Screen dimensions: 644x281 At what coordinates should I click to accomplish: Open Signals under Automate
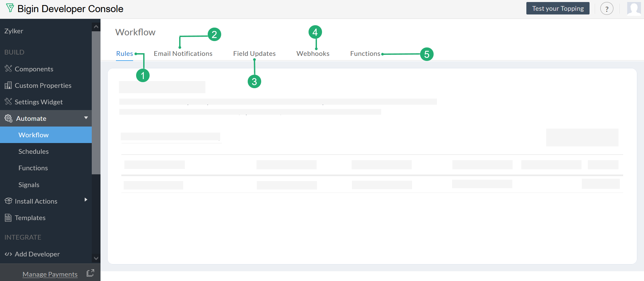(29, 185)
